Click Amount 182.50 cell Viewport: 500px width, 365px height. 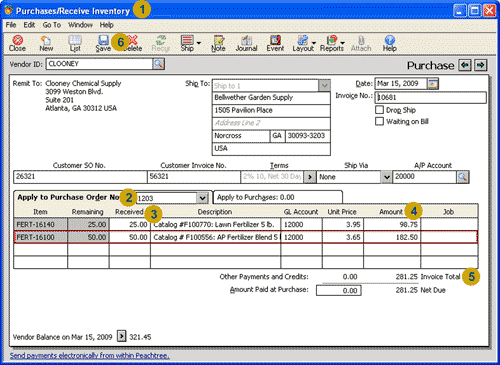(392, 237)
